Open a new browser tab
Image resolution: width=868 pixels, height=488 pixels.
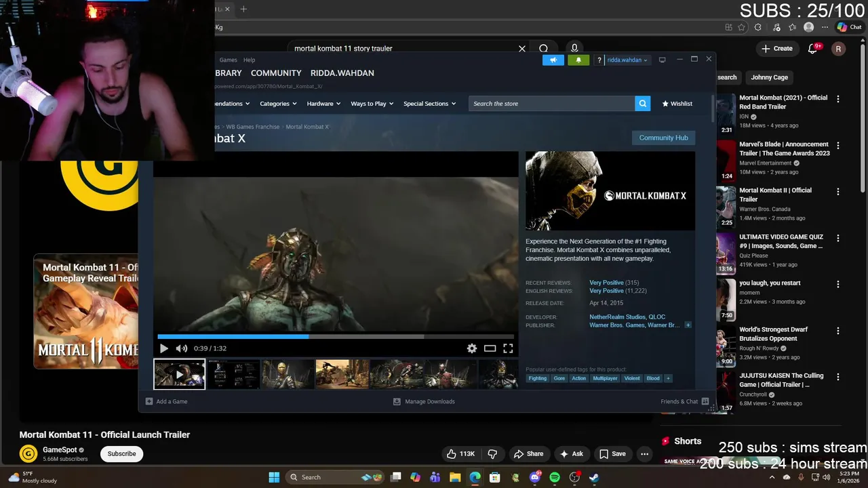pyautogui.click(x=243, y=9)
